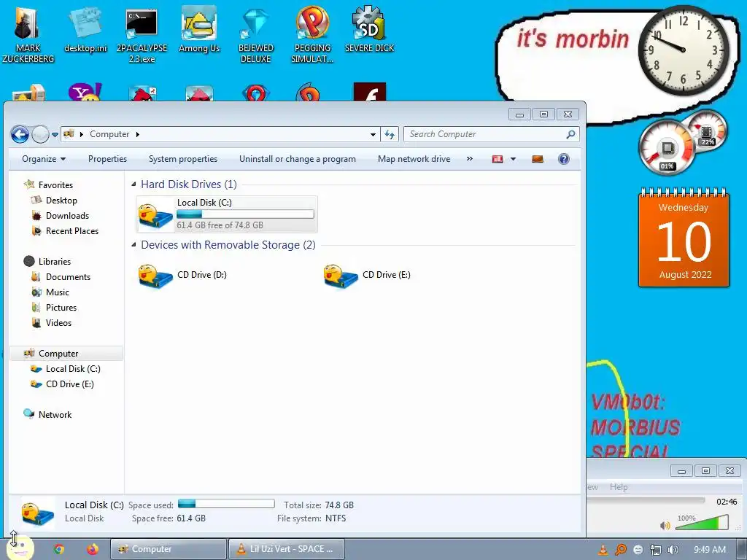Click the Forward navigation arrow in Explorer

pos(40,134)
